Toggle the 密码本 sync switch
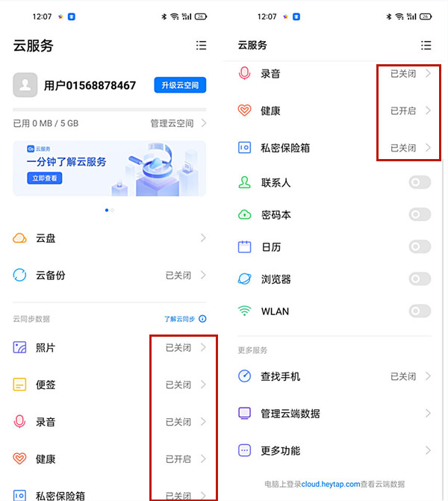This screenshot has width=448, height=501. point(420,214)
